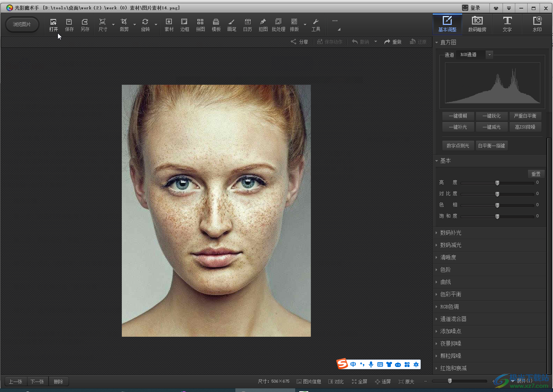Toggle Sogou input 中 language mode
This screenshot has width=553, height=392.
pos(353,364)
